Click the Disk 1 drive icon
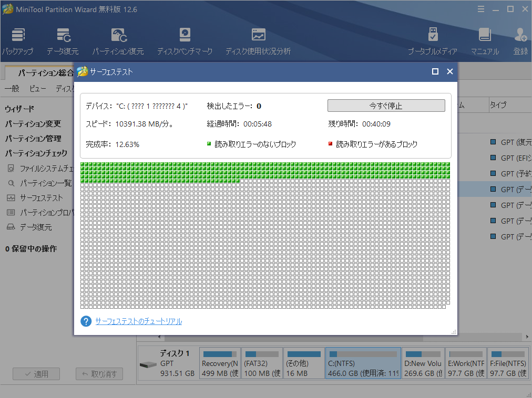Viewport: 532px width, 398px height. (148, 365)
